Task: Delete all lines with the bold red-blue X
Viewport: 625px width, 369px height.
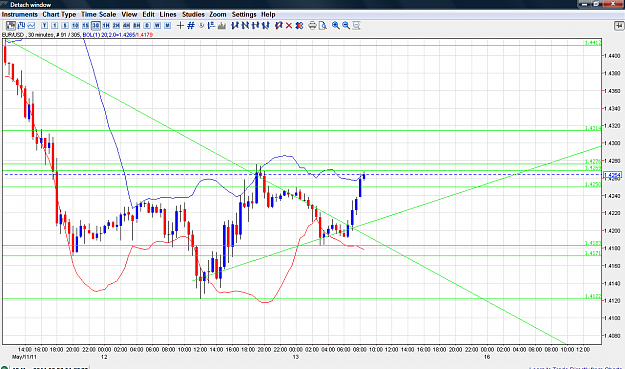Action: pos(299,26)
